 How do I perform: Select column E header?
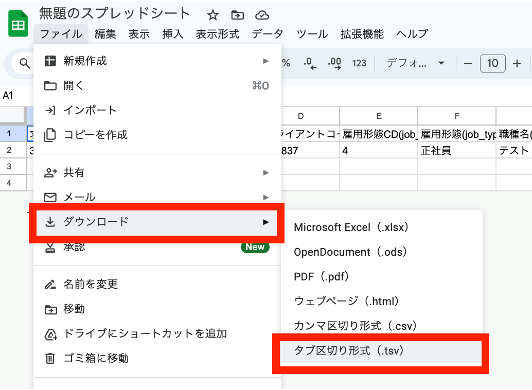(x=379, y=116)
